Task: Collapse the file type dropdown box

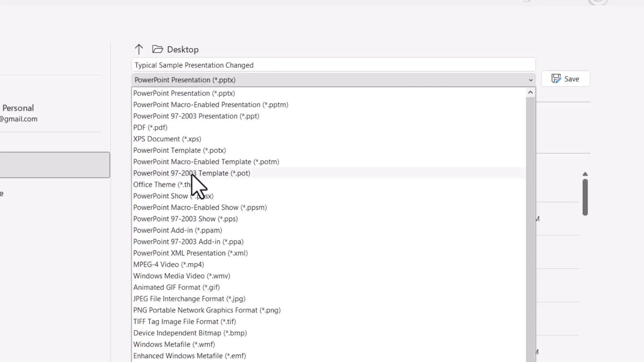Action: coord(333,80)
